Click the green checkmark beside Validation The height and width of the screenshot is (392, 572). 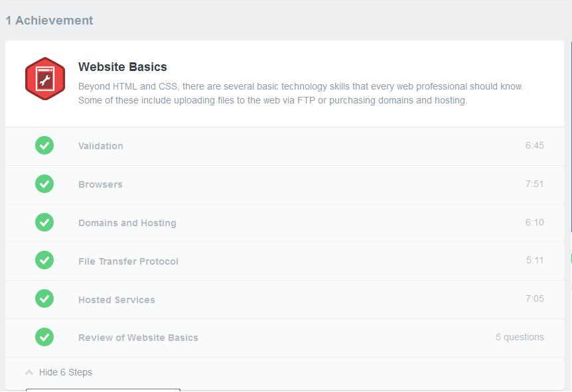tap(44, 145)
